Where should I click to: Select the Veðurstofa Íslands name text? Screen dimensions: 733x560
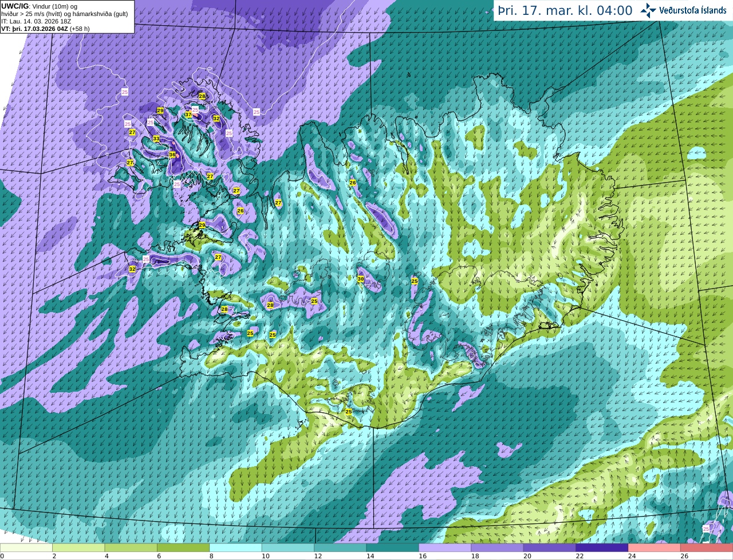click(x=693, y=10)
